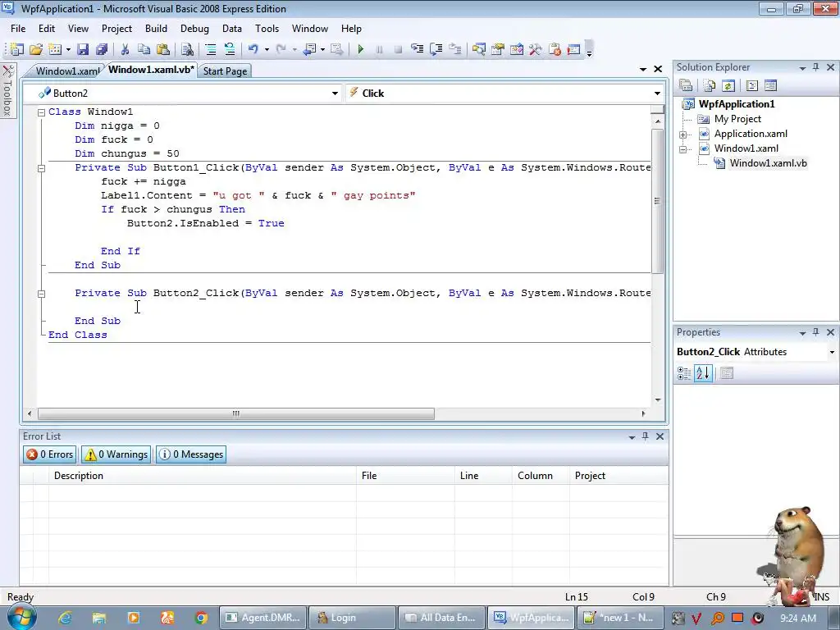Open the Debug menu
Viewport: 840px width, 630px height.
pos(194,29)
